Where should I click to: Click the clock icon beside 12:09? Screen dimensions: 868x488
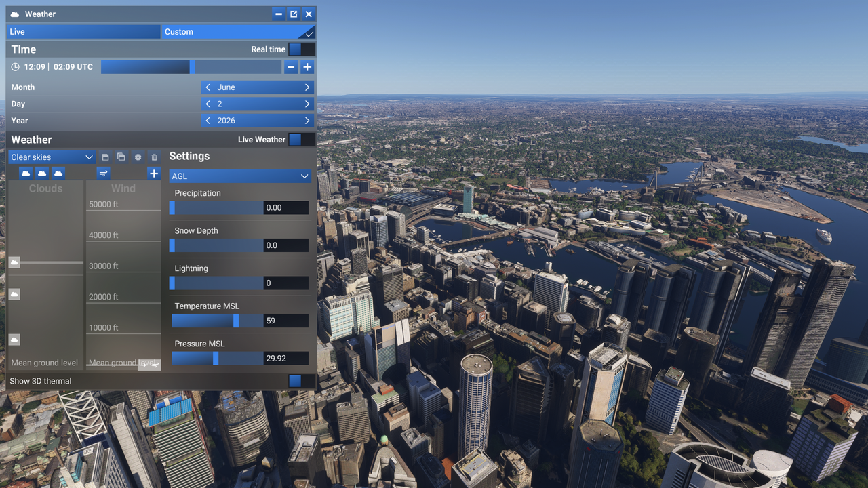[x=16, y=67]
